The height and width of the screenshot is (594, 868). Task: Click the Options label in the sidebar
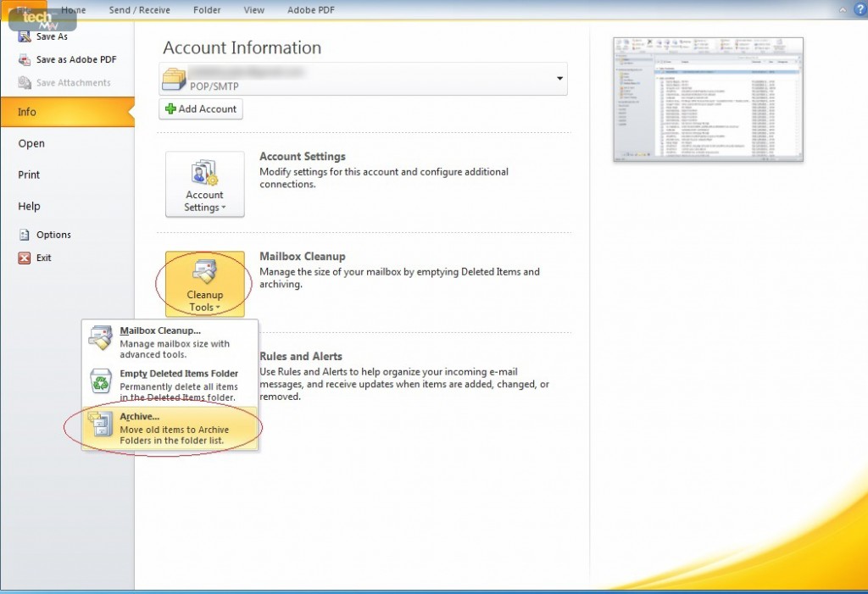coord(53,235)
